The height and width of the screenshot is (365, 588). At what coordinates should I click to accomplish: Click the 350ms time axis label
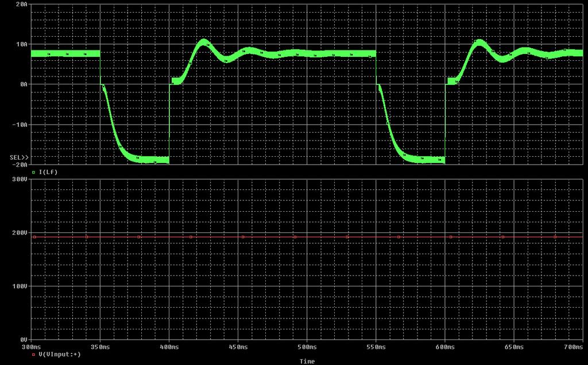pos(100,347)
